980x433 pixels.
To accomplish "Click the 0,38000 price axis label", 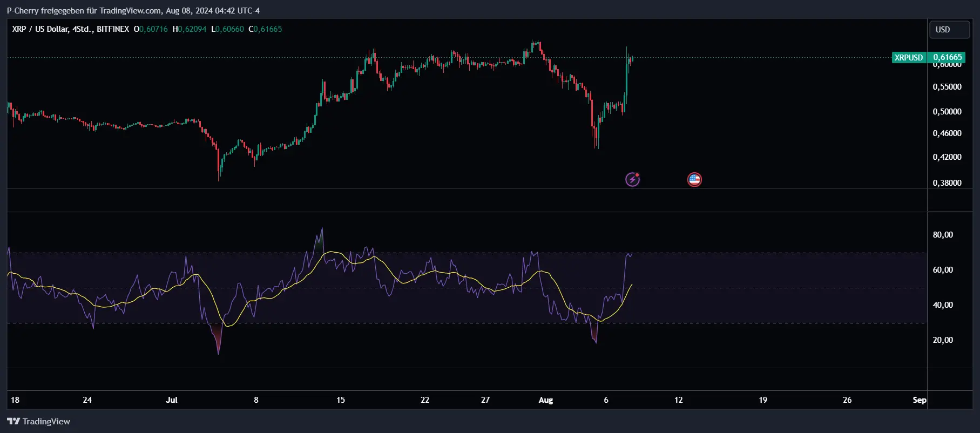I will pyautogui.click(x=947, y=183).
